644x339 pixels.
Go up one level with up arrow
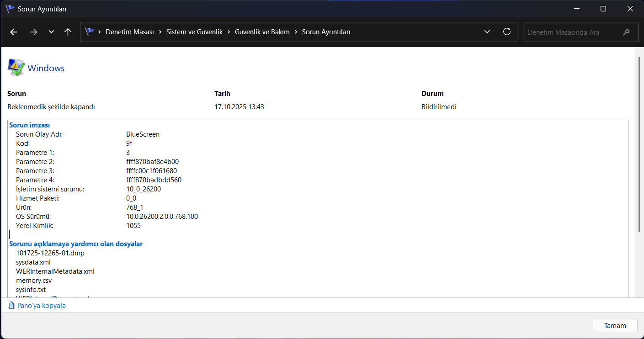pyautogui.click(x=68, y=32)
